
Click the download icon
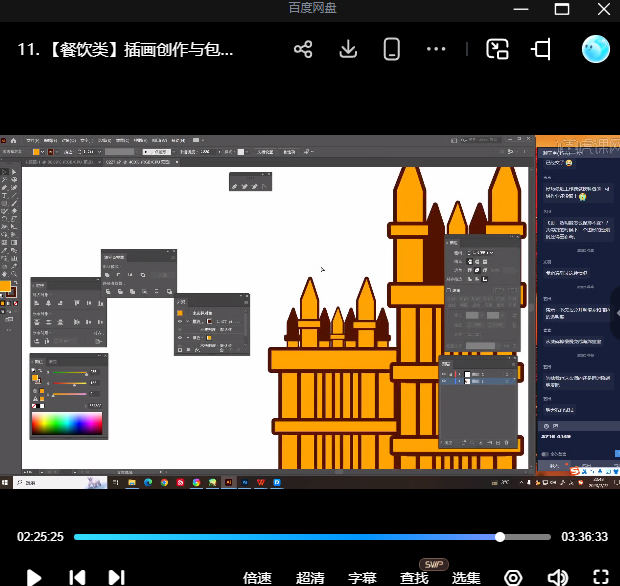click(348, 49)
